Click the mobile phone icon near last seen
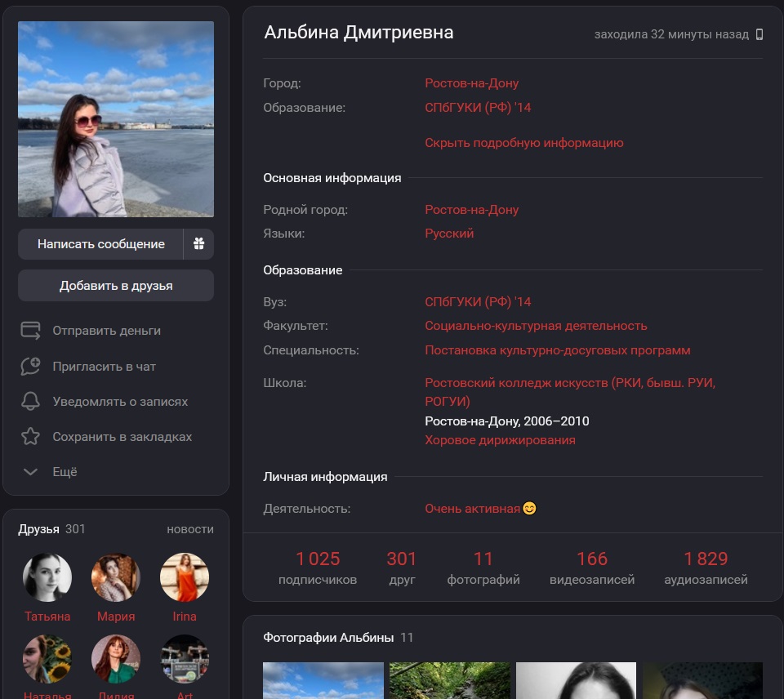The image size is (784, 699). tap(759, 34)
